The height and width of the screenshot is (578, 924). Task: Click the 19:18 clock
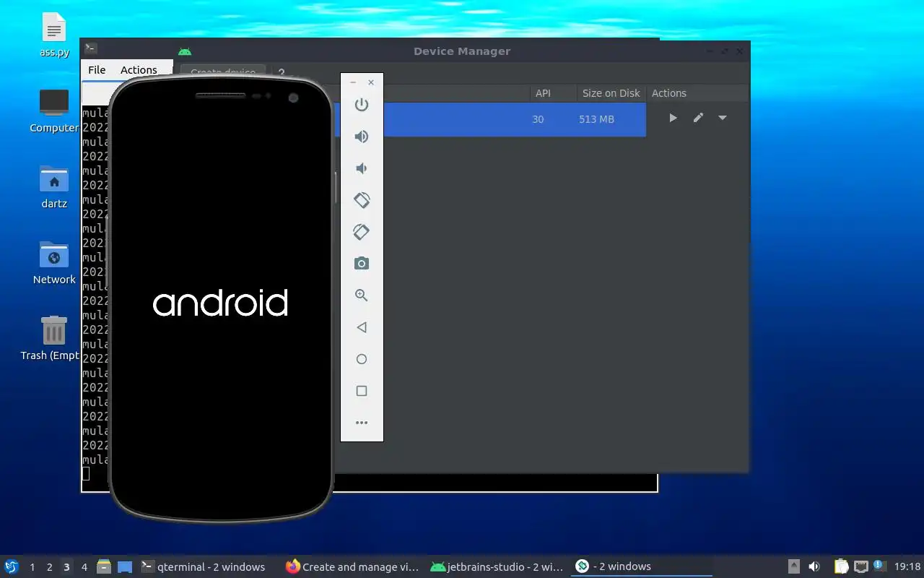tap(907, 567)
